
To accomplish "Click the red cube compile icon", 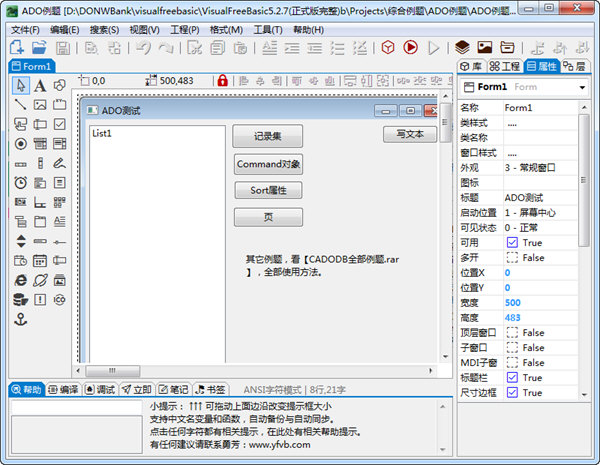I will [x=388, y=47].
